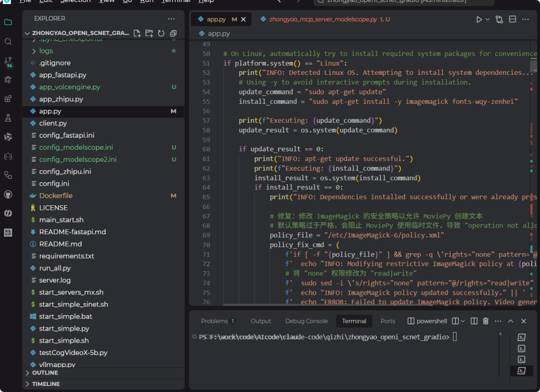
Task: Toggle the split editor layout button
Action: coord(512,19)
